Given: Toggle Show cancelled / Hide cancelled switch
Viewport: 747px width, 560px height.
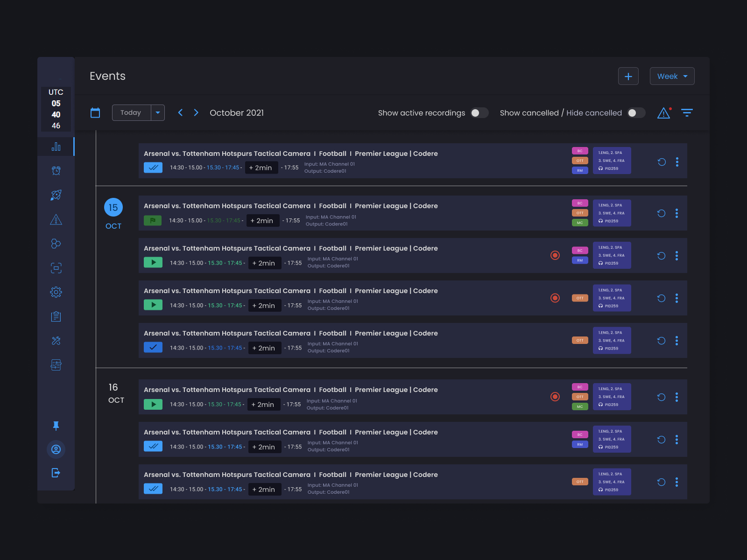Looking at the screenshot, I should pyautogui.click(x=636, y=113).
